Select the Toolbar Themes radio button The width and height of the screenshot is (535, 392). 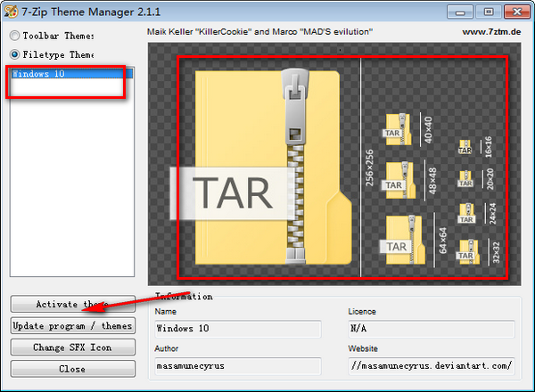(x=15, y=36)
